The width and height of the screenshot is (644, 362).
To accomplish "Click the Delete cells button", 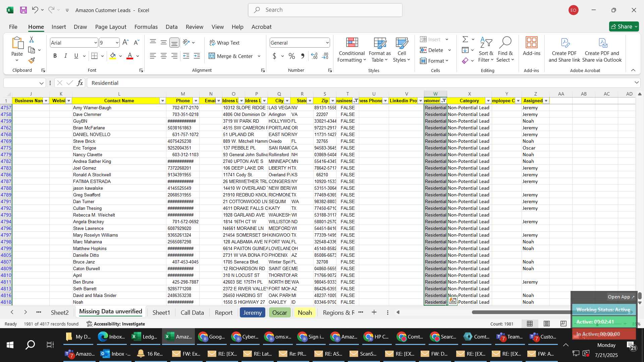I will click(x=432, y=50).
